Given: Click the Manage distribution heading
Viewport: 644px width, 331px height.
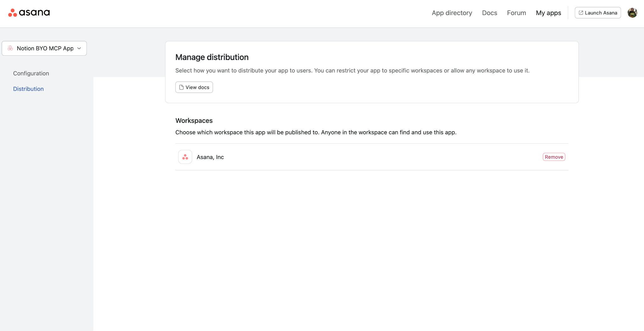Looking at the screenshot, I should (x=212, y=57).
